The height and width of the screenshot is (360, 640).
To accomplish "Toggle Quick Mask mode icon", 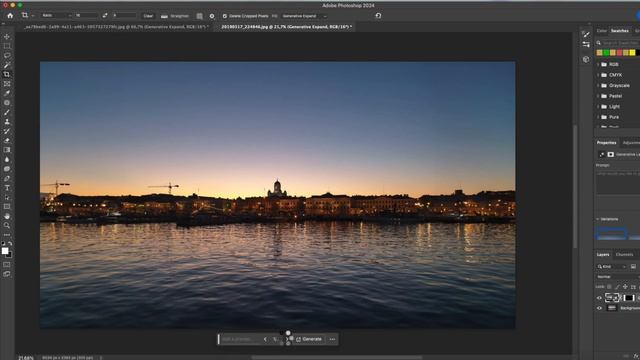I will coord(7,264).
